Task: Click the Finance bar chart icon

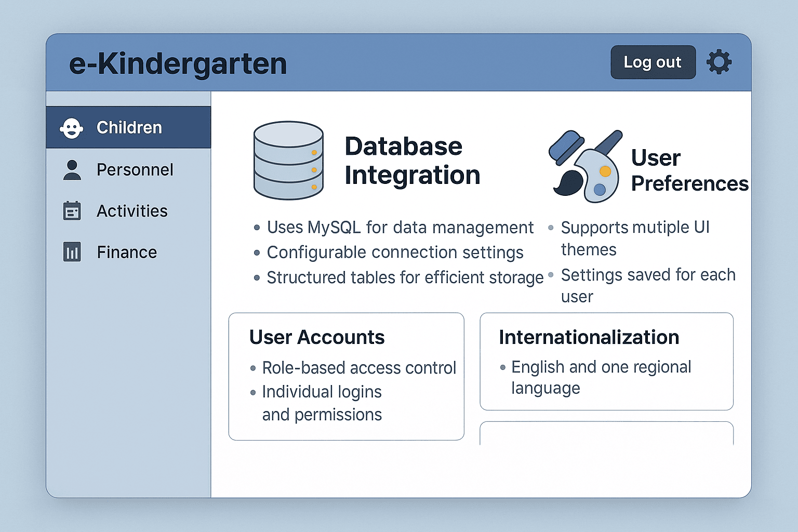Action: tap(72, 252)
